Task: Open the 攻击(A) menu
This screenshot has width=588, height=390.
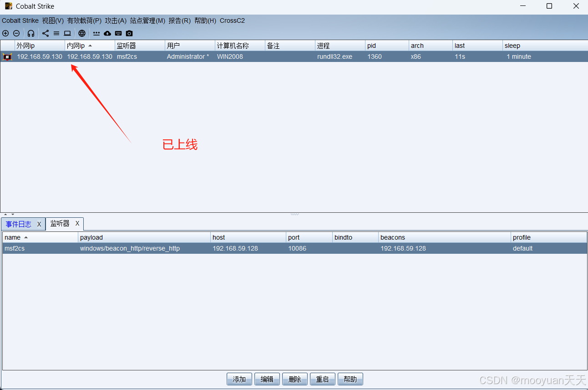Action: pyautogui.click(x=116, y=21)
